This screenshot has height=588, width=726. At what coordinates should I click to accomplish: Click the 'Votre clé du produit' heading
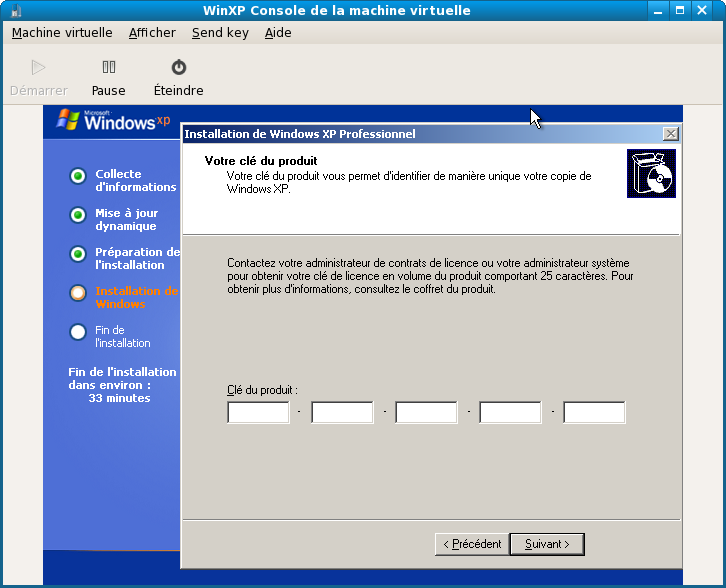click(x=261, y=161)
